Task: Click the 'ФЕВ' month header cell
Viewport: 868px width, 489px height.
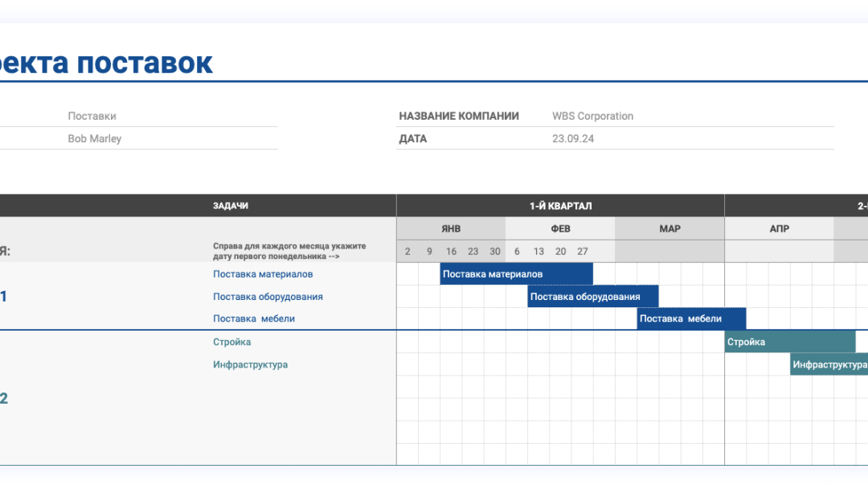Action: (560, 228)
